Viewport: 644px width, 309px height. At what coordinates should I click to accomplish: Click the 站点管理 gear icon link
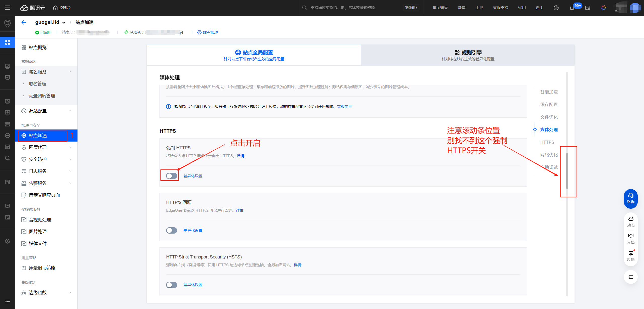pyautogui.click(x=208, y=32)
